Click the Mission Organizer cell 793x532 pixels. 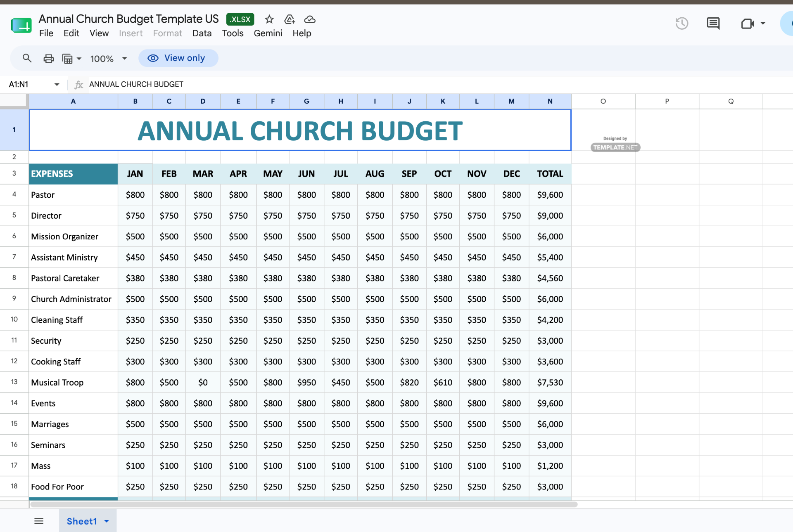coord(73,236)
